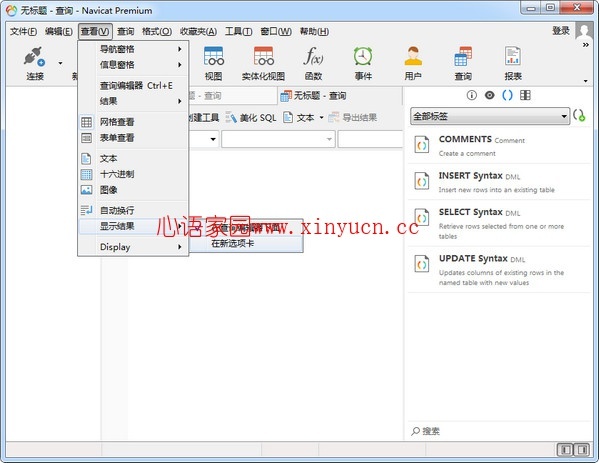
Task: Select the COMMENTS snippet
Action: pos(499,146)
